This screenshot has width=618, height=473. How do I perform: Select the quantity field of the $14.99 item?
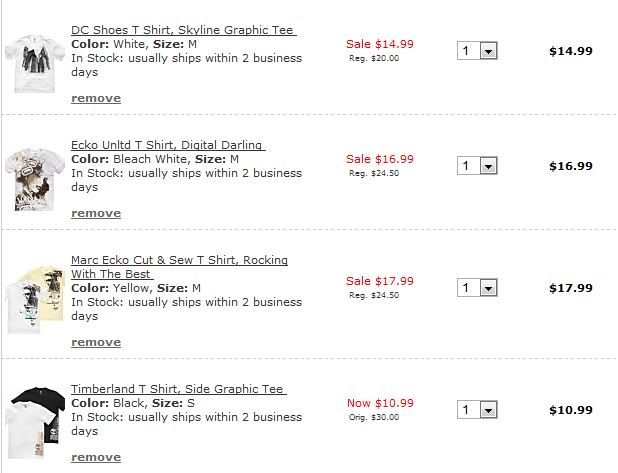(x=477, y=51)
